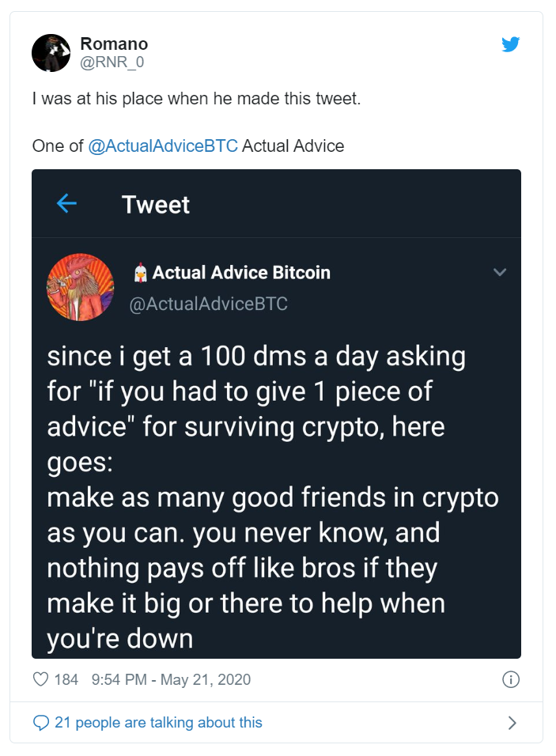
Task: Click the grey @ActualAdviceBTC handle in screenshot
Action: pos(208,304)
